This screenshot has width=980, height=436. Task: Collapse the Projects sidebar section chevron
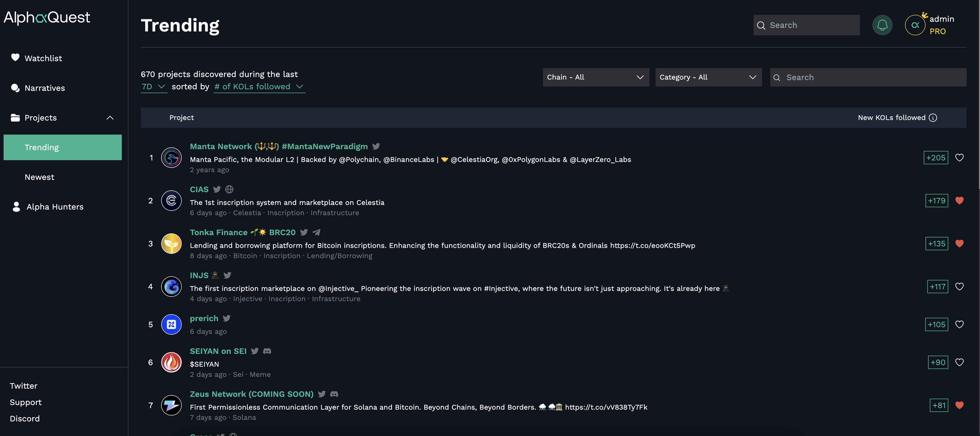coord(110,117)
